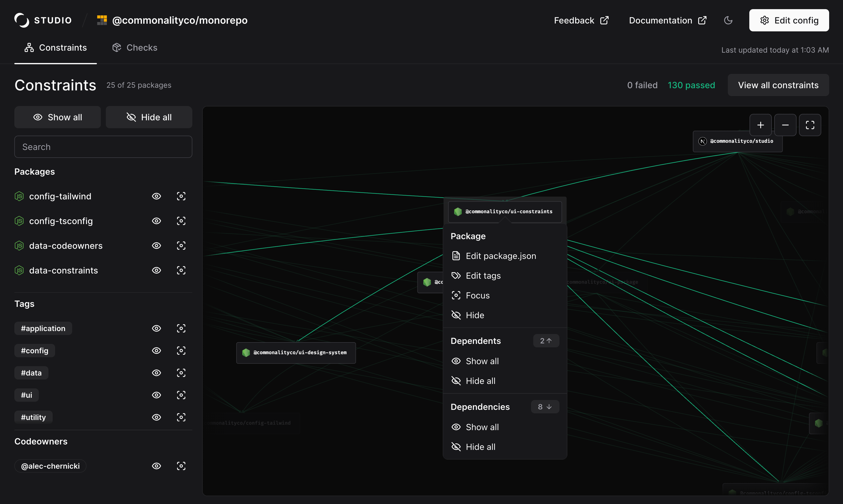Zoom in on the graph with plus icon
Image resolution: width=843 pixels, height=504 pixels.
pos(761,125)
